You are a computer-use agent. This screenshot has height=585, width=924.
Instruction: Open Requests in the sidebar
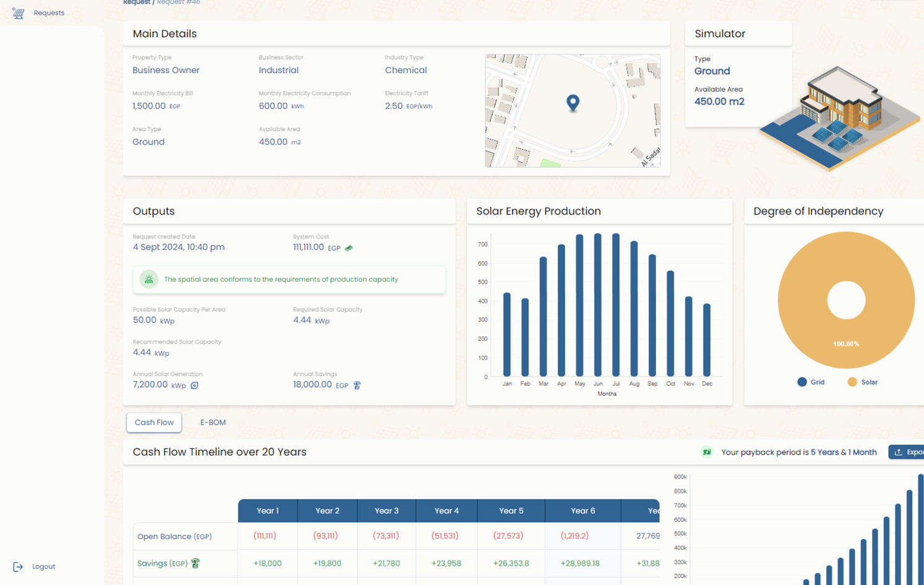click(49, 13)
